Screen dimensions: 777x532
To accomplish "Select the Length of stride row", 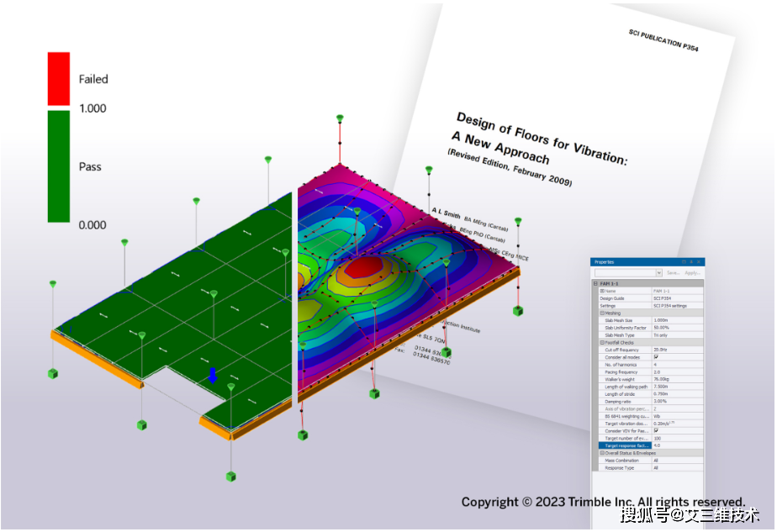I will pos(651,394).
